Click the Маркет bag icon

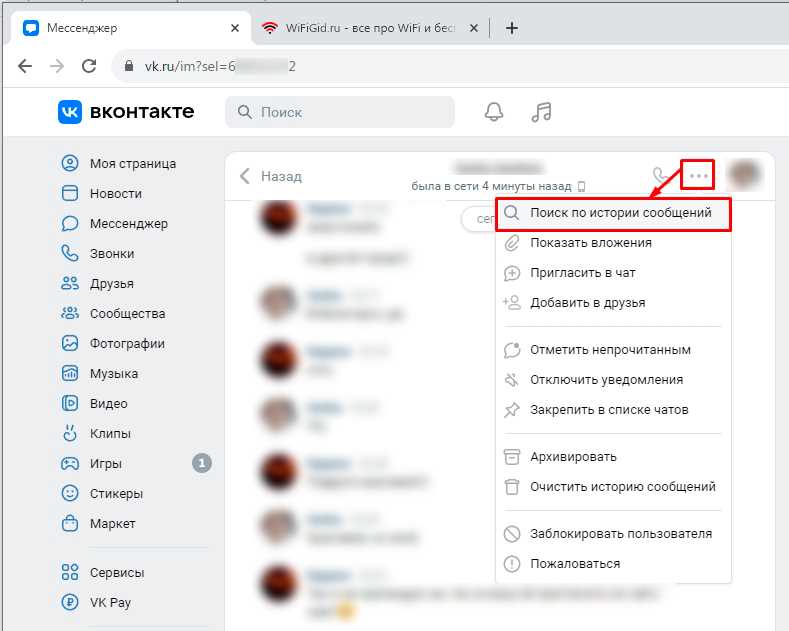(x=70, y=523)
